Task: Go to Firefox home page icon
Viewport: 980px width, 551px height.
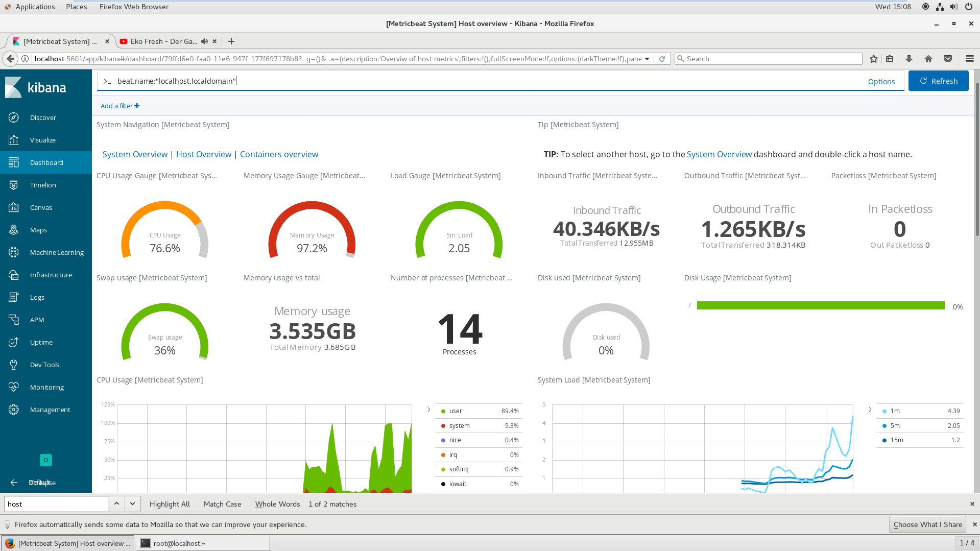Action: pos(928,59)
